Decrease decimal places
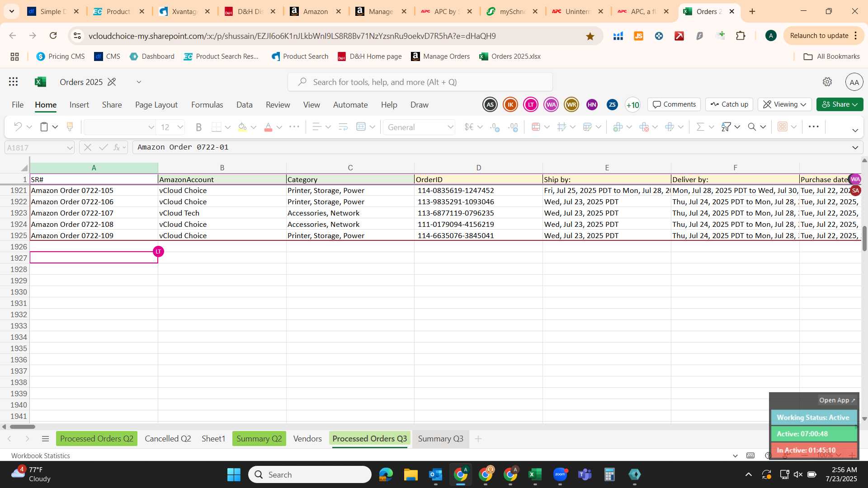 (x=495, y=127)
